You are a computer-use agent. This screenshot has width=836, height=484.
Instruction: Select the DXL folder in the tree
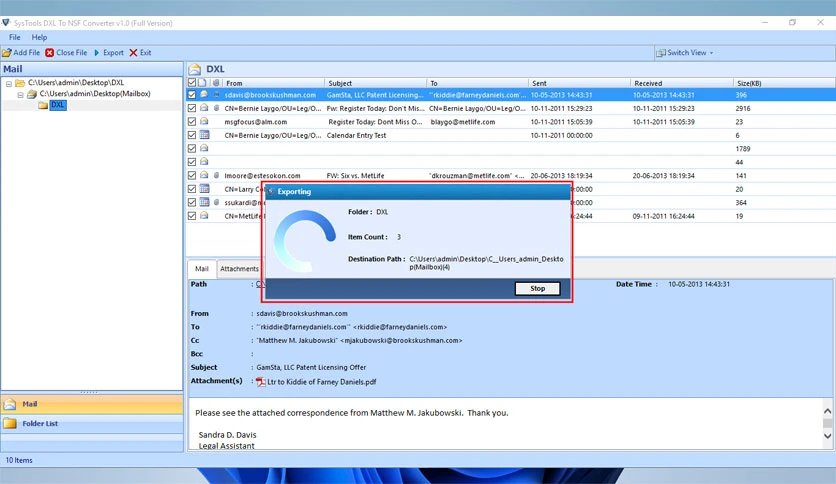(58, 105)
